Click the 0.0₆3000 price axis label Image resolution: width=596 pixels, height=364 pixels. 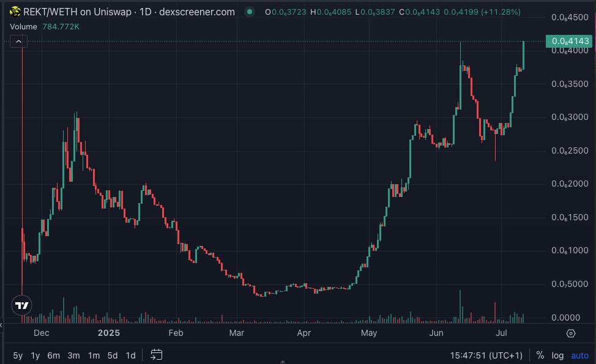coord(570,117)
